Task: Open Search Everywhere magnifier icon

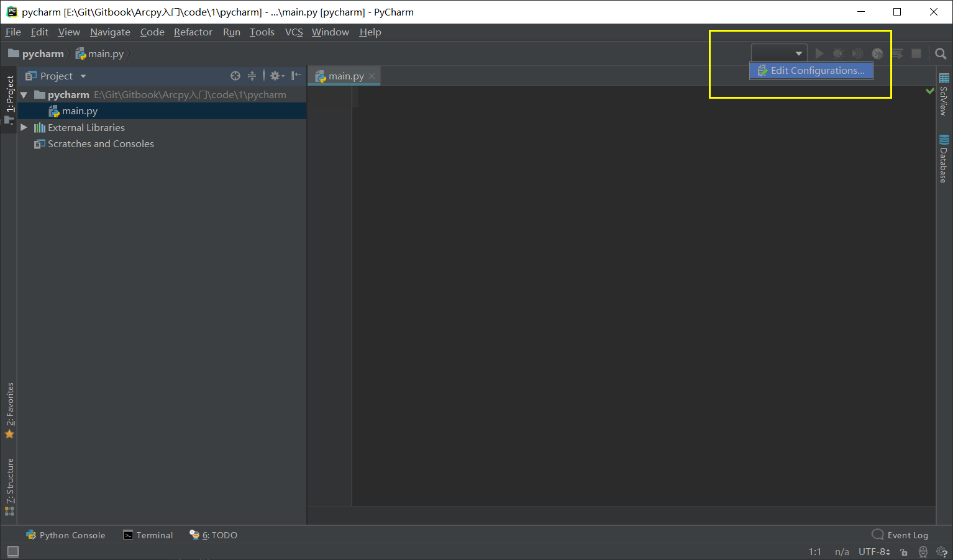Action: click(x=941, y=54)
